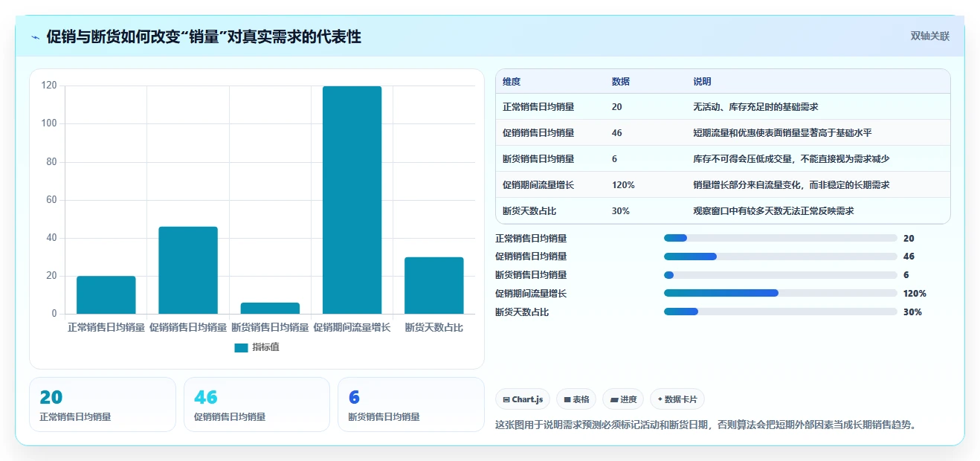The width and height of the screenshot is (980, 461).
Task: Click the dashboard title 促销与断货如何改变销量
Action: pyautogui.click(x=204, y=36)
